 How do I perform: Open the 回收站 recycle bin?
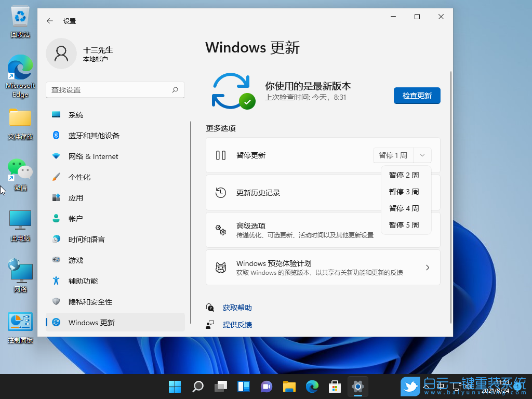(20, 16)
